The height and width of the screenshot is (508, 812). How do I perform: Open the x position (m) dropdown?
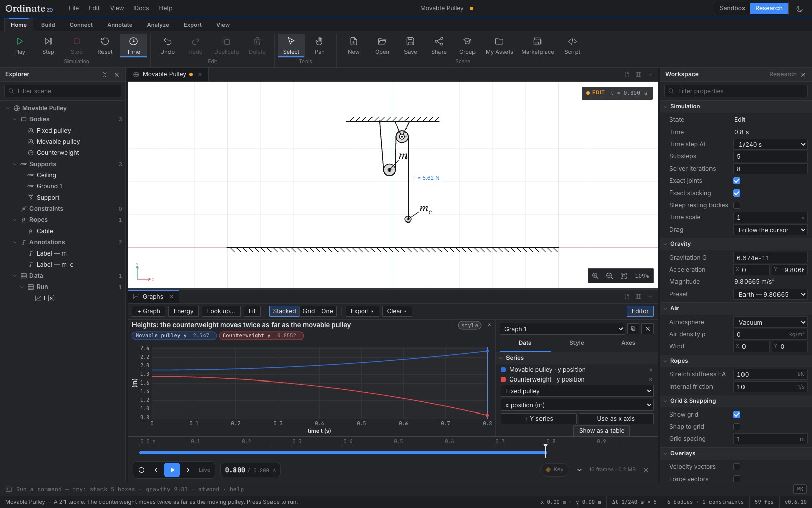(577, 405)
